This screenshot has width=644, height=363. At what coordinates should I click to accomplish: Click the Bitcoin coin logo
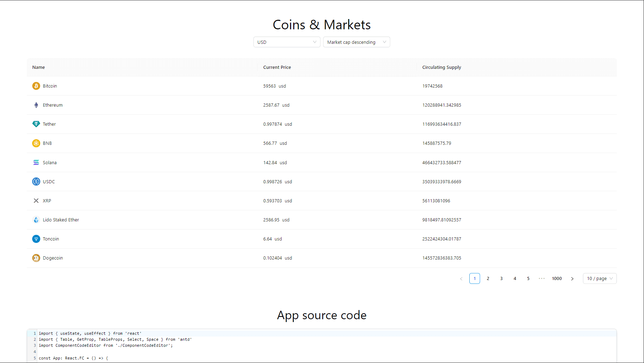(x=36, y=86)
